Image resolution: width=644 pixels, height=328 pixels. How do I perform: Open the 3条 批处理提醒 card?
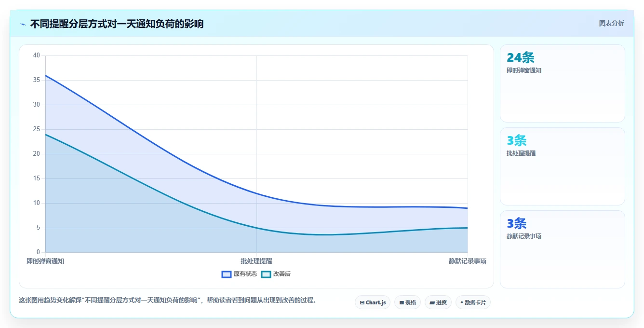(563, 166)
